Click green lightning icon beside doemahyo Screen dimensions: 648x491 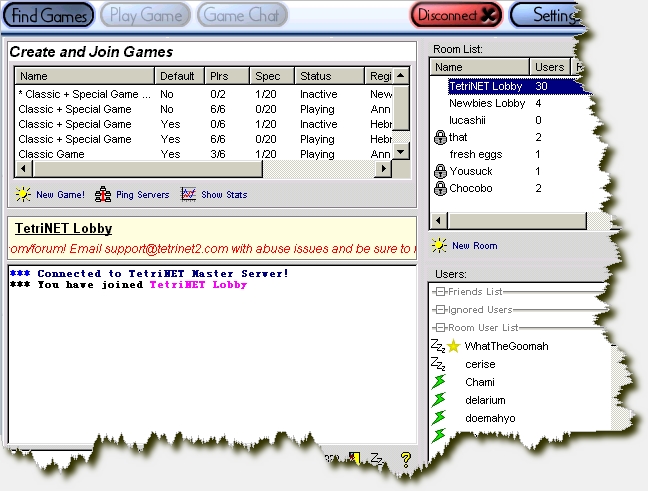(x=438, y=418)
